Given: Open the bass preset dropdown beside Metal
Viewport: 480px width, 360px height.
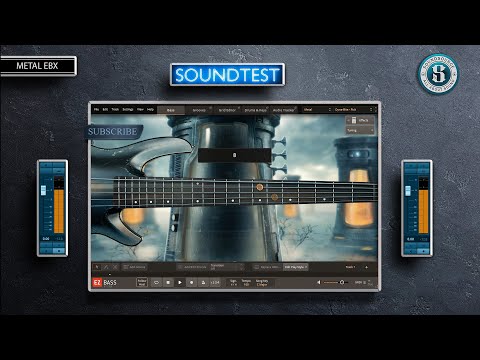Looking at the screenshot, I should [x=353, y=109].
